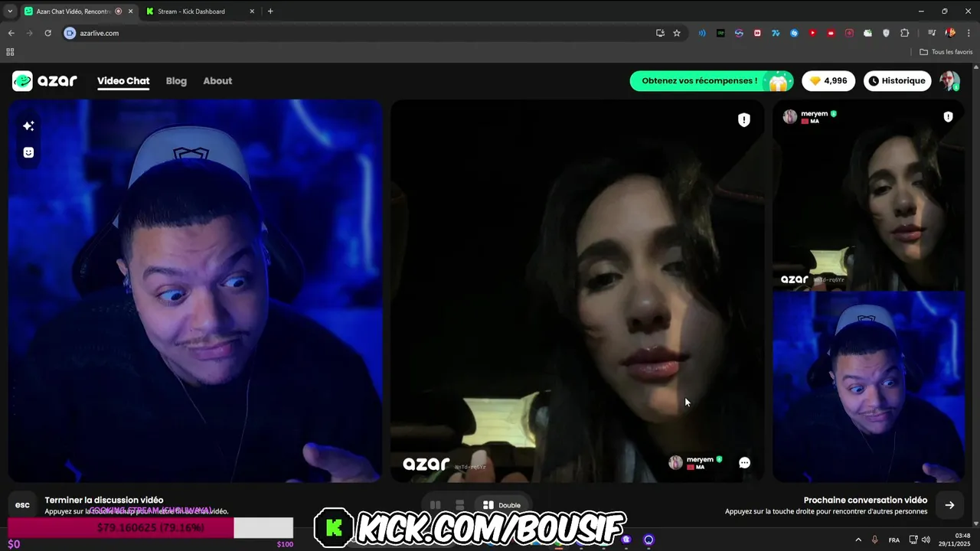This screenshot has width=980, height=551.
Task: Close the Azar browser tab
Action: (130, 11)
